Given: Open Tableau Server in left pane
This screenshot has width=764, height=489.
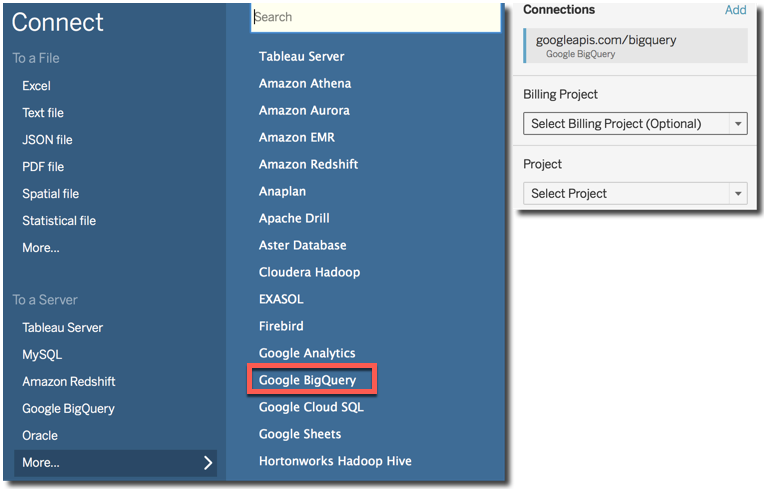Looking at the screenshot, I should pos(62,328).
